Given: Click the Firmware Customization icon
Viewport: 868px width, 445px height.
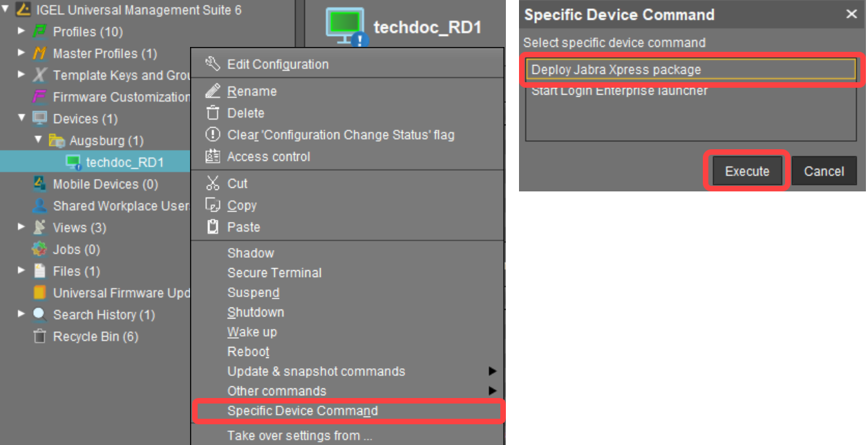Looking at the screenshot, I should tap(40, 97).
